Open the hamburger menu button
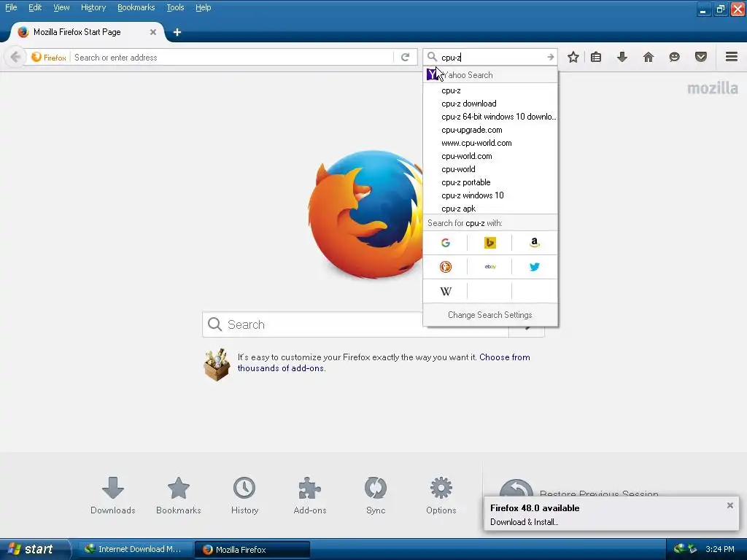The height and width of the screenshot is (560, 747). pos(732,57)
